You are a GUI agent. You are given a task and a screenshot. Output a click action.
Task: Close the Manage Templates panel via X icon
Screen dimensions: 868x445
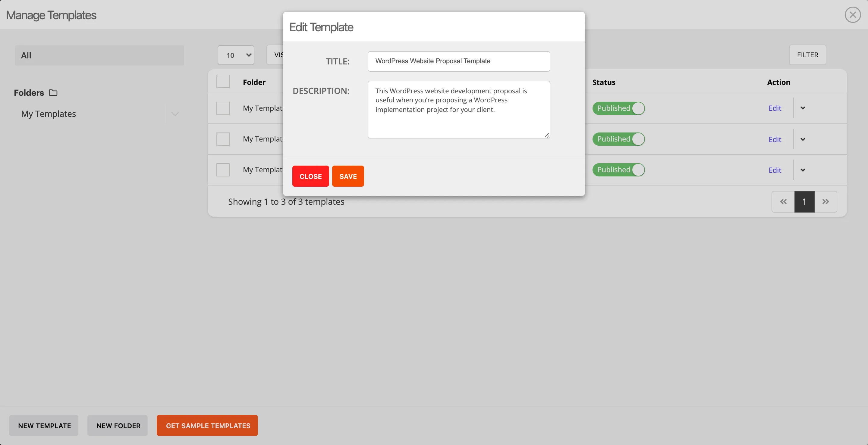(853, 14)
